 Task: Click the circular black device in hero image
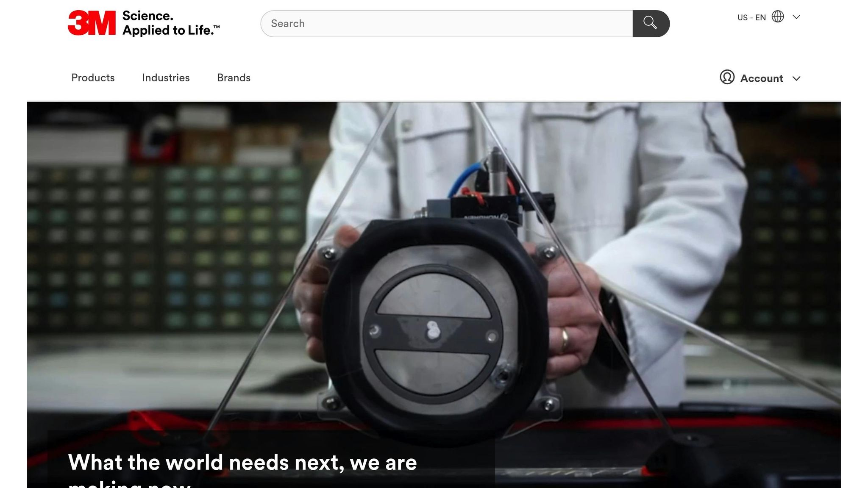pos(432,330)
